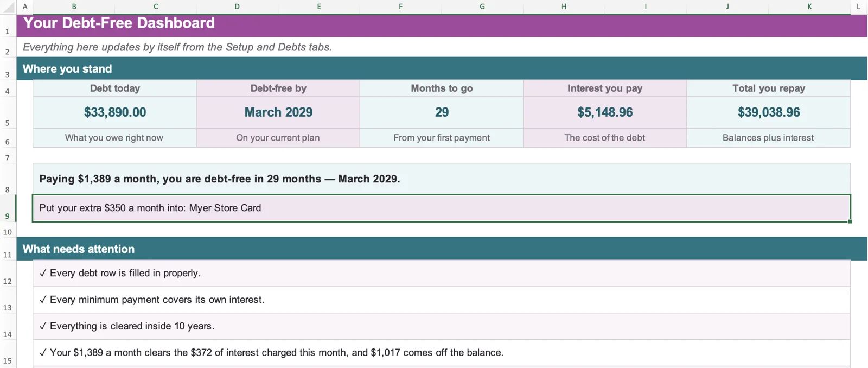Click the $33,890.00 value cell
This screenshot has height=368, width=868.
point(114,112)
